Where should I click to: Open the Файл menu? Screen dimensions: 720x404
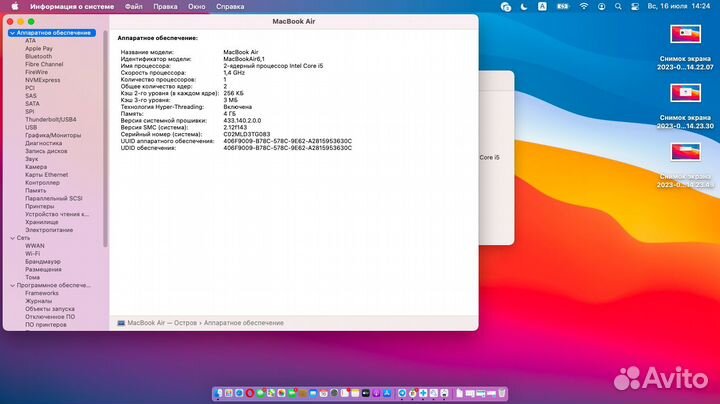tap(134, 6)
